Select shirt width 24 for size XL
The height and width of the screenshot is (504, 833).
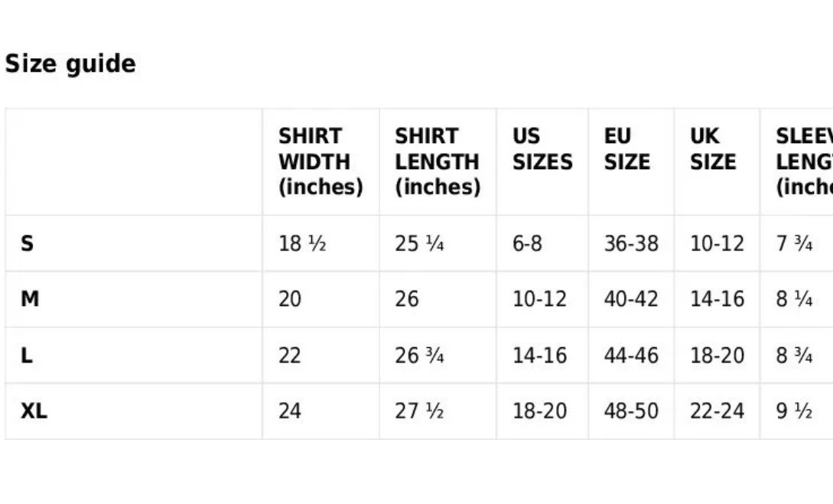pos(290,411)
